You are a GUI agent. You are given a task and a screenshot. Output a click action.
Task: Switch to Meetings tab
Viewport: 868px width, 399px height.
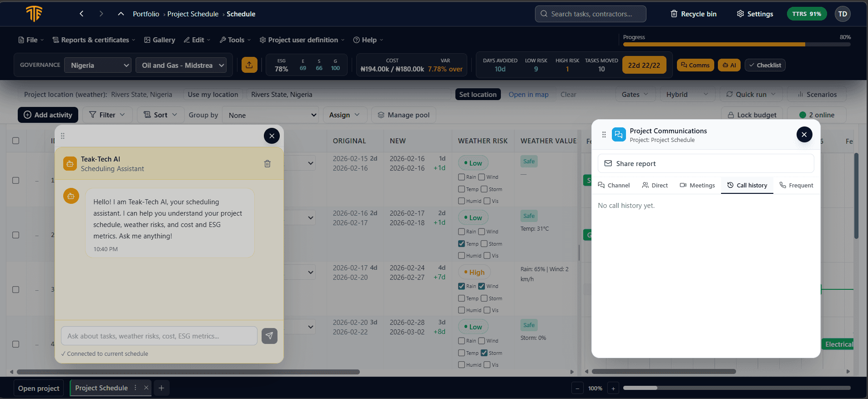click(697, 185)
